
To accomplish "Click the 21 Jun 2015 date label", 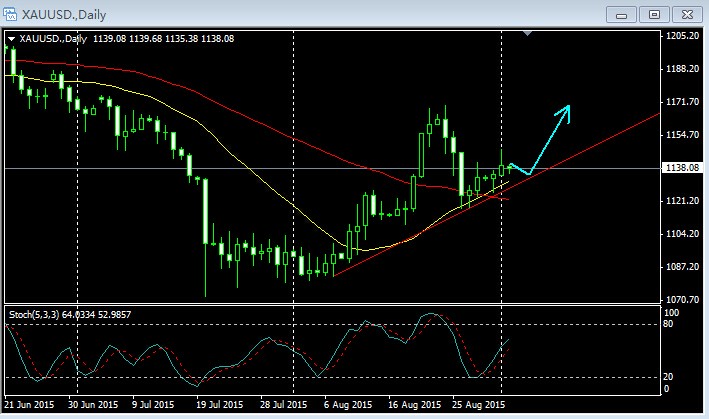I will [29, 405].
